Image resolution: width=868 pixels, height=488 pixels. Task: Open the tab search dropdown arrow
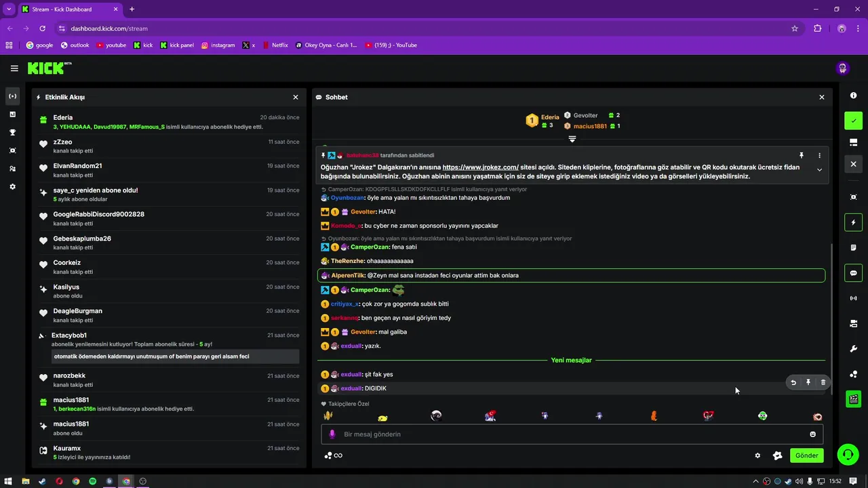[x=9, y=9]
